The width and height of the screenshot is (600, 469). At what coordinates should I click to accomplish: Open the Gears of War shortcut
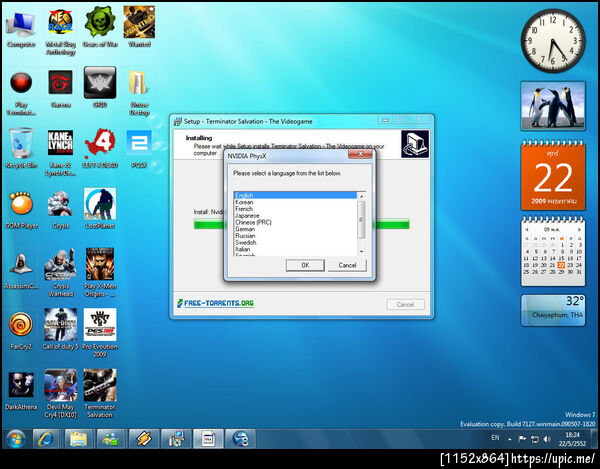(x=100, y=29)
